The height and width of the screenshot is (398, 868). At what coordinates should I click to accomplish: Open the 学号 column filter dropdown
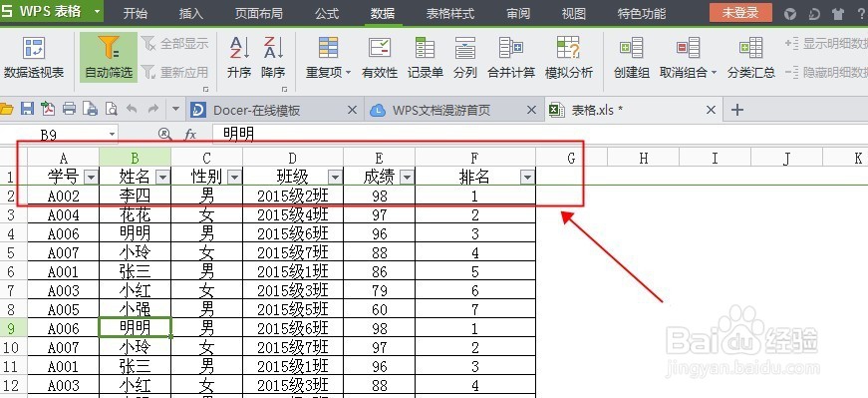[91, 178]
